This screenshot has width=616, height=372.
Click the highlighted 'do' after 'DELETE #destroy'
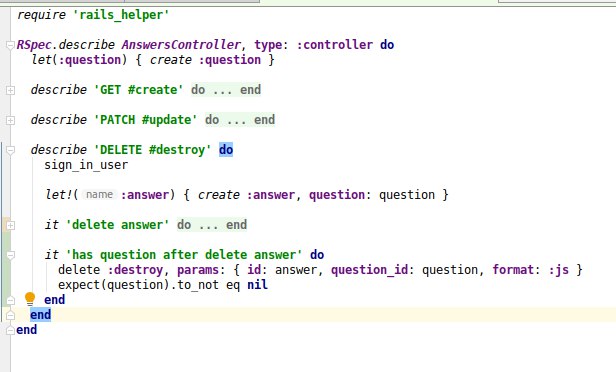[226, 150]
